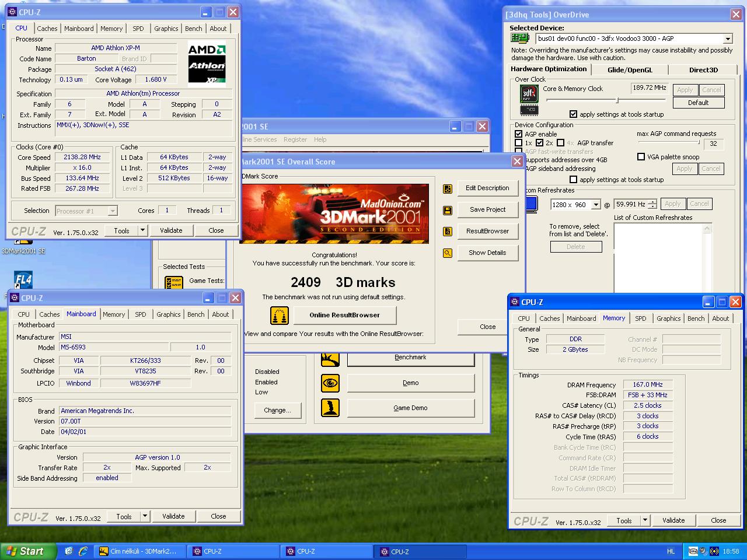Expand Tools dropdown arrow in Mainboard window
This screenshot has width=747, height=560.
[x=145, y=516]
